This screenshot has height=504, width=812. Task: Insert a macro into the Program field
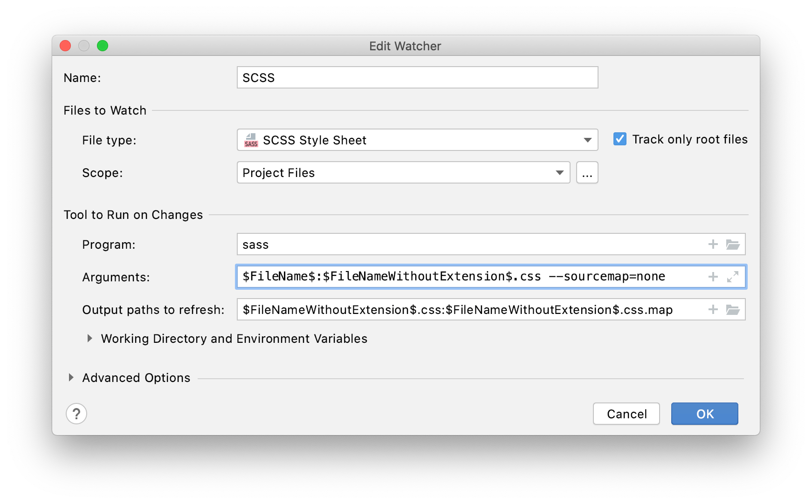713,244
